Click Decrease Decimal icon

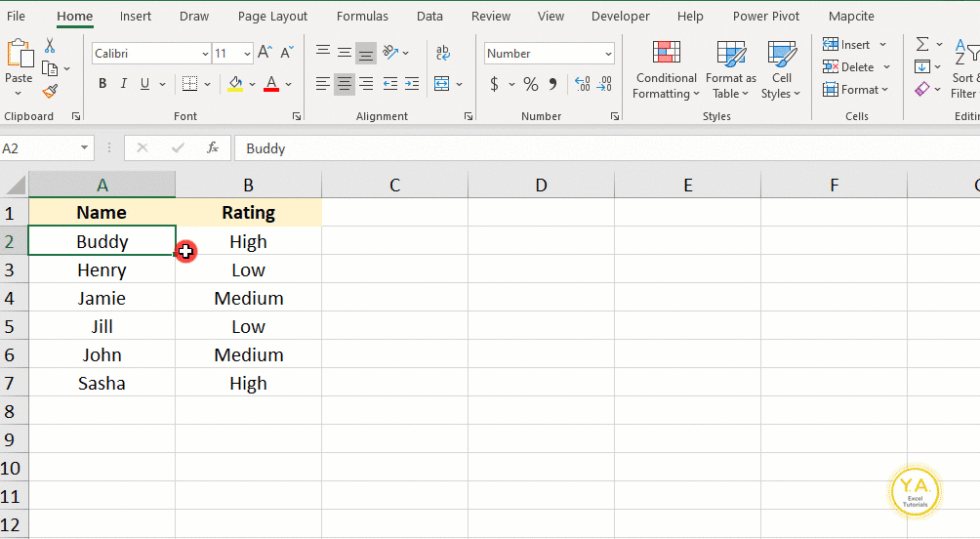pos(604,84)
